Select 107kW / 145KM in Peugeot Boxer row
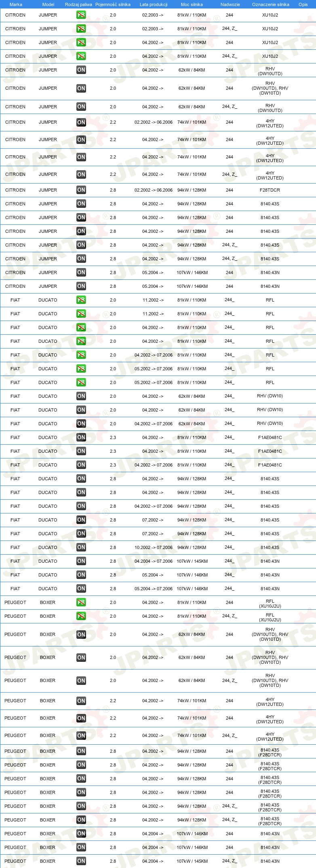 (x=192, y=861)
